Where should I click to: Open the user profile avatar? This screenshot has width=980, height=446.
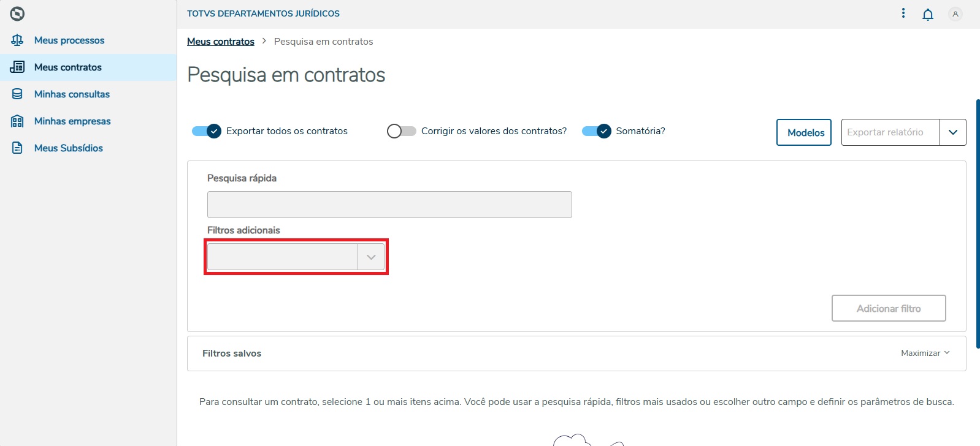955,14
